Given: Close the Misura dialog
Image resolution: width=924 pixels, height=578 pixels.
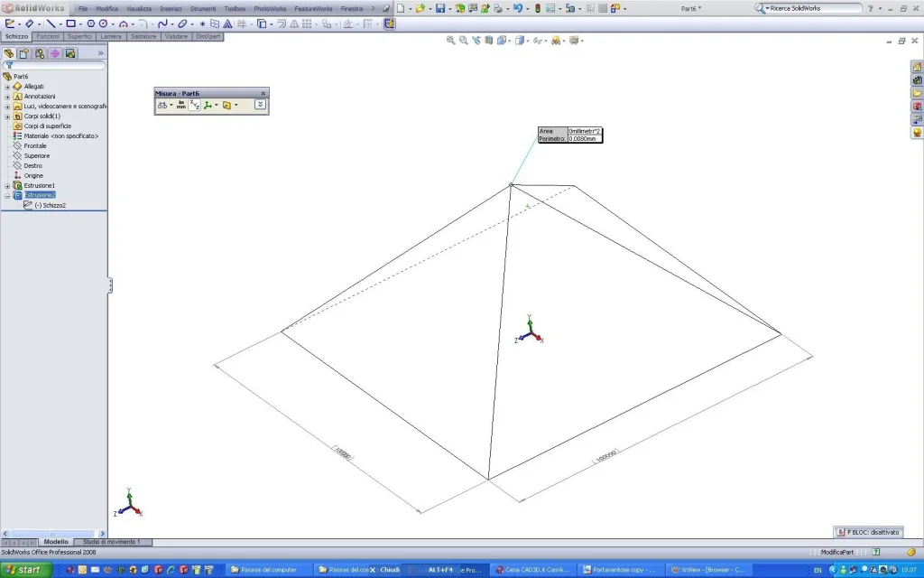Looking at the screenshot, I should [x=263, y=93].
